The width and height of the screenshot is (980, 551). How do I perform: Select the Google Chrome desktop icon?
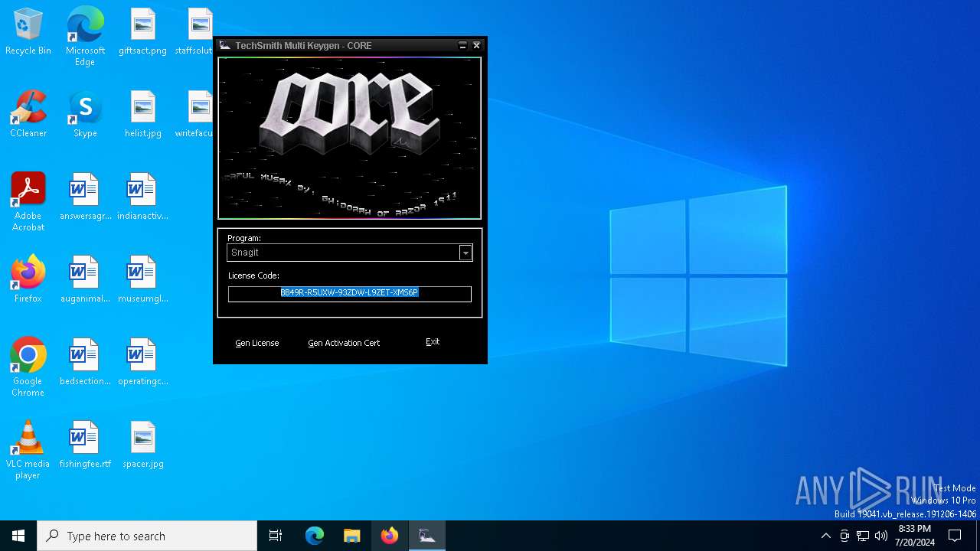(x=28, y=367)
